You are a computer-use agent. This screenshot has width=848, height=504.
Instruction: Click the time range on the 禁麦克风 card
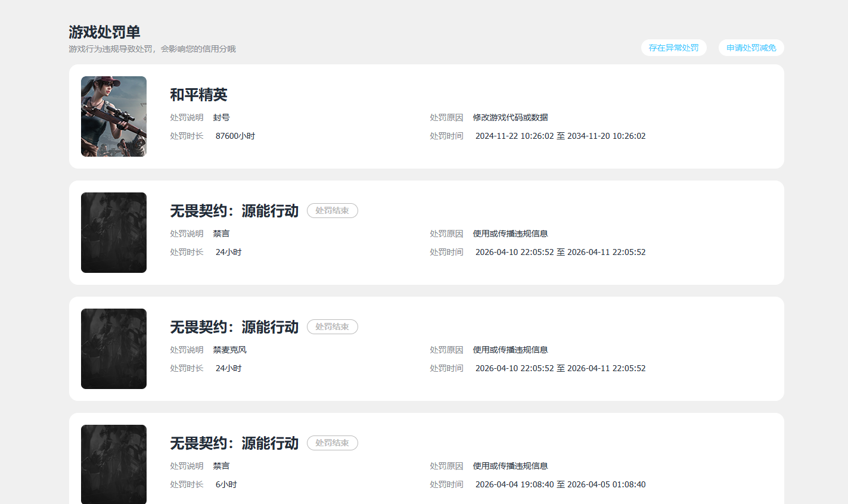point(560,368)
